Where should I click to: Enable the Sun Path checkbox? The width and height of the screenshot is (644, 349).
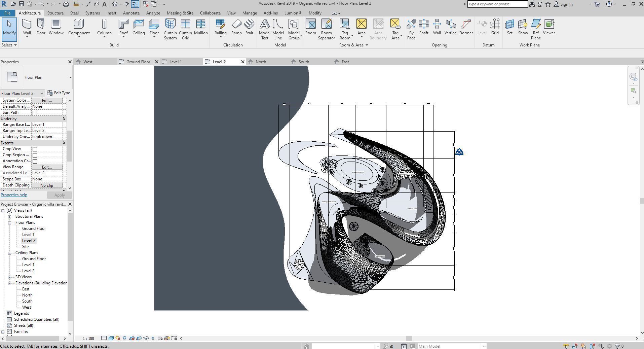click(35, 113)
